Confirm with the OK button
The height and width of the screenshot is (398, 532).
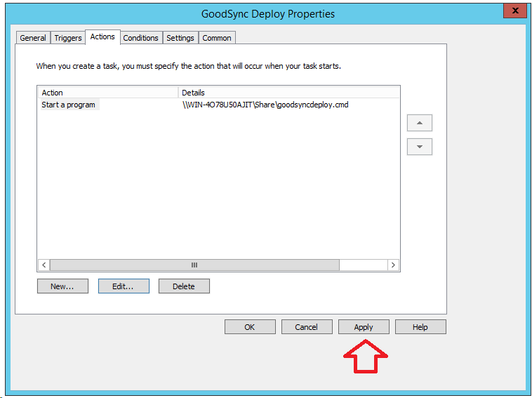tap(250, 326)
